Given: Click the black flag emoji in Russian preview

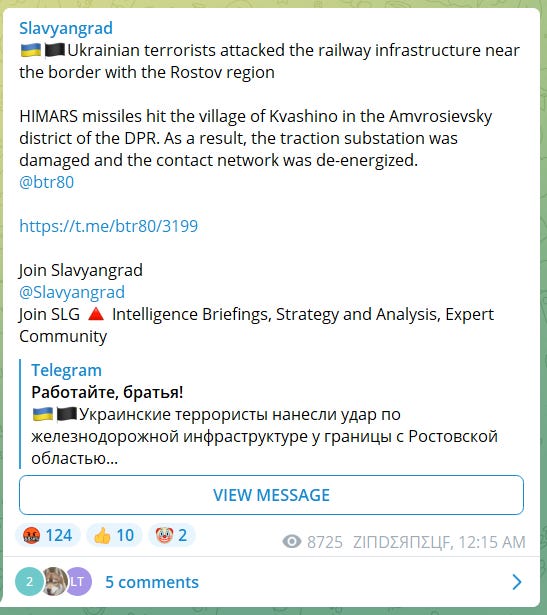Looking at the screenshot, I should [67, 414].
